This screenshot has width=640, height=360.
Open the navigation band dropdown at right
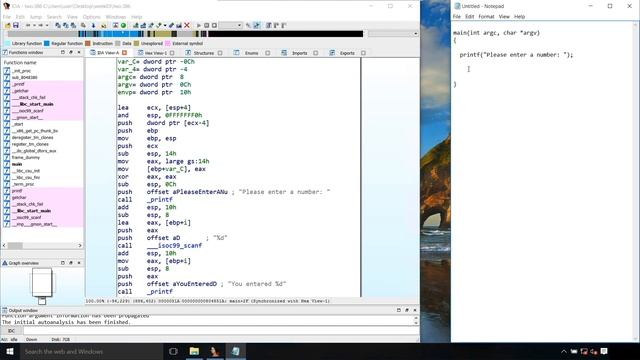pyautogui.click(x=416, y=34)
